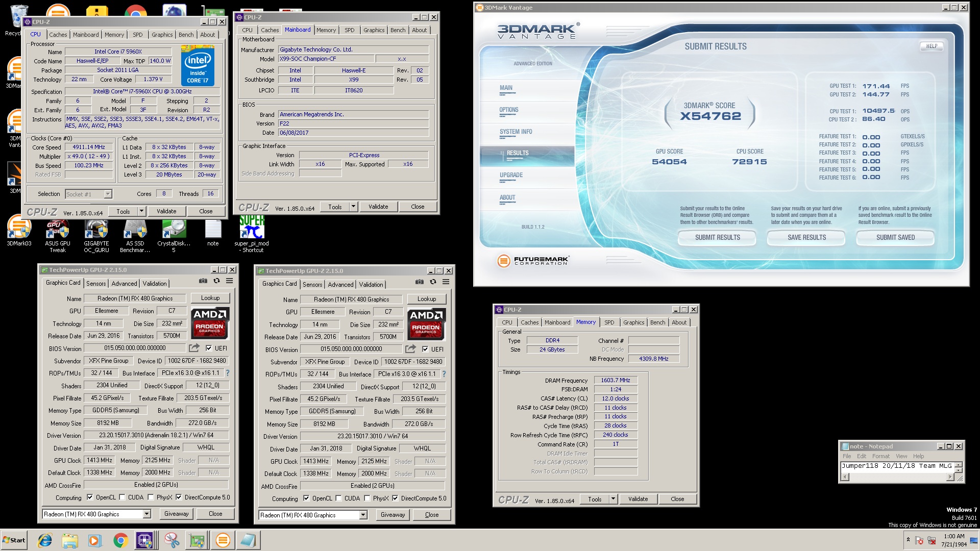
Task: Open Windows Media Player from the taskbar
Action: click(x=95, y=540)
